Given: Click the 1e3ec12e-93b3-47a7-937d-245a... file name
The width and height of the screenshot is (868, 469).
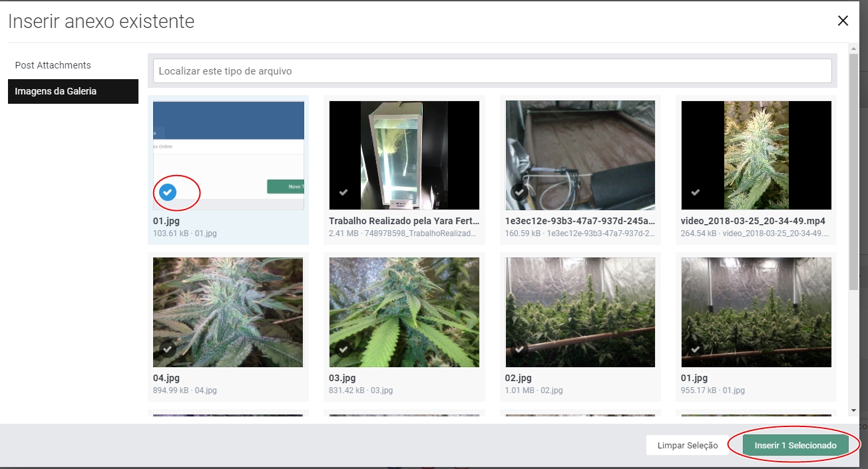Looking at the screenshot, I should click(x=580, y=221).
